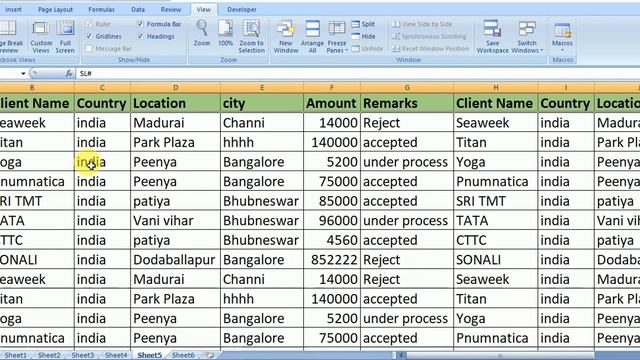Select Vani vihar cell in column D

point(176,221)
